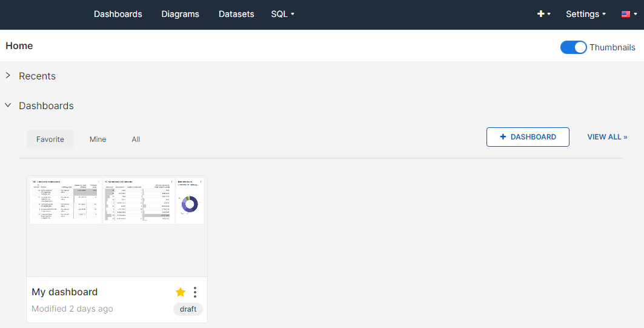Open Diagrams from the top menu

(x=180, y=14)
